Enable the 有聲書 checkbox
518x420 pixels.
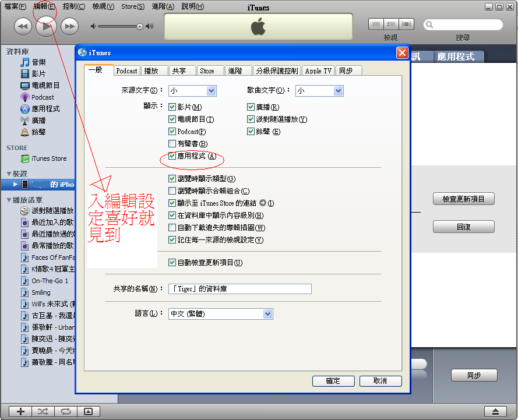tap(172, 143)
